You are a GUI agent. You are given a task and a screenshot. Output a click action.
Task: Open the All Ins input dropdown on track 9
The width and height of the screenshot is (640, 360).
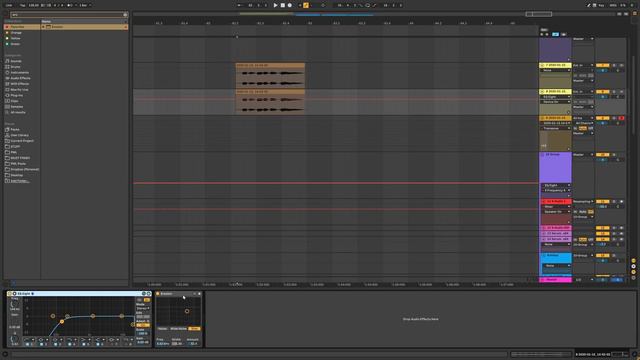[x=583, y=118]
